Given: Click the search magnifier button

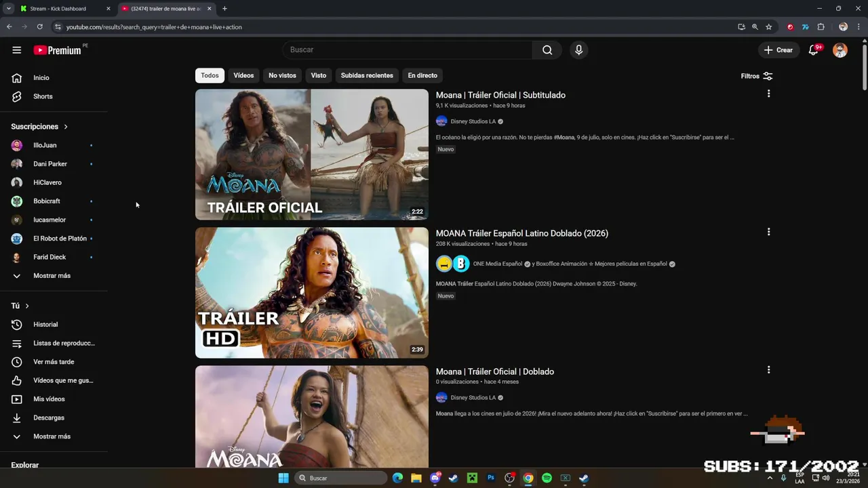Looking at the screenshot, I should 547,49.
